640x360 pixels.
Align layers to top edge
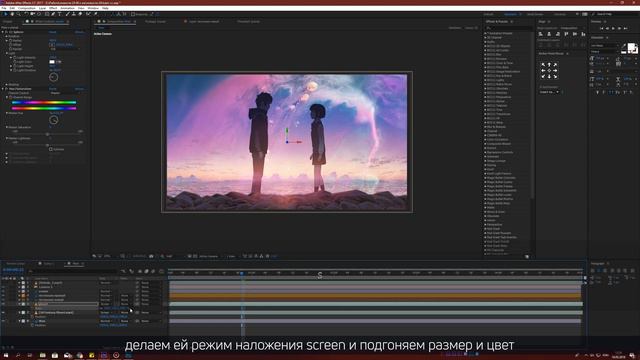tap(566, 34)
